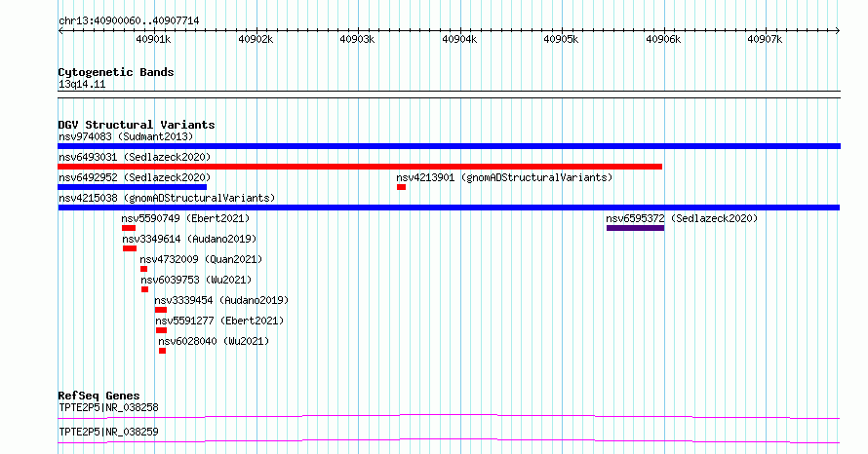Open the nsv6493031 (Sedlazeck2020) label
The height and width of the screenshot is (454, 868).
[135, 157]
